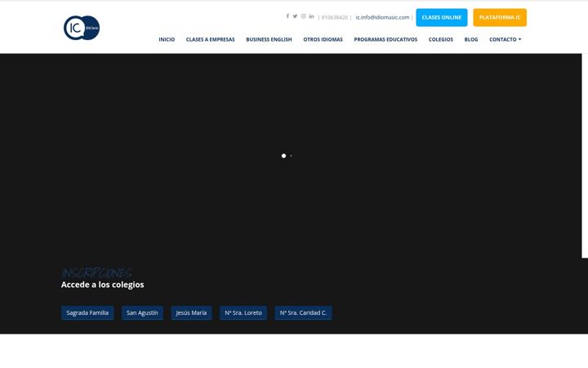
Task: Open the Blog menu item
Action: point(471,39)
